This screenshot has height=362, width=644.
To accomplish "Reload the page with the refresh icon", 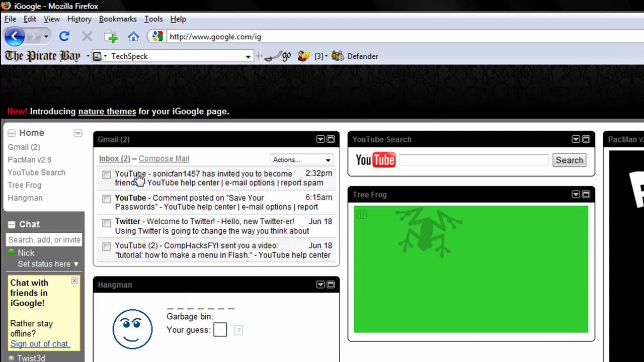I will tap(64, 36).
